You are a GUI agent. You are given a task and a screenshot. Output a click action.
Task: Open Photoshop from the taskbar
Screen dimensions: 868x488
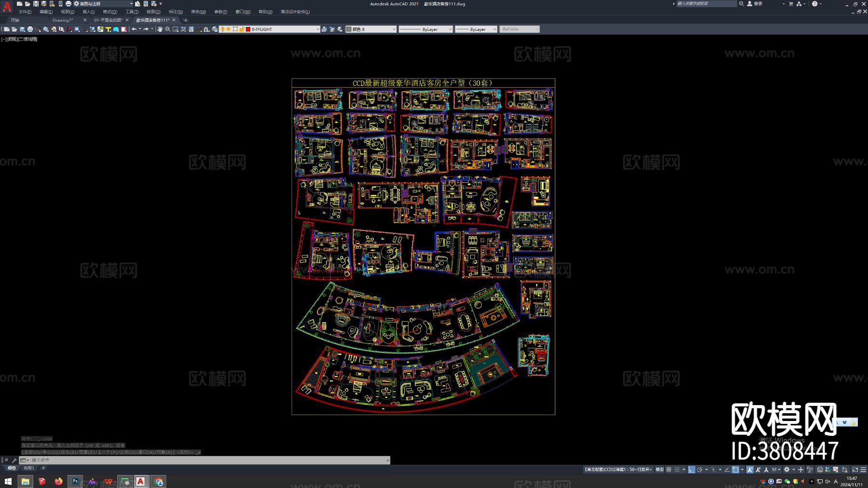coord(75,481)
